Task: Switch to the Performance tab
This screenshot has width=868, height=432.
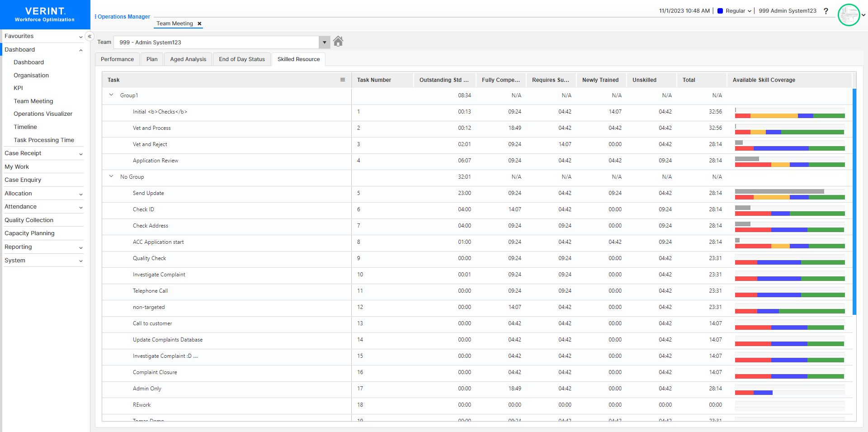Action: coord(117,59)
